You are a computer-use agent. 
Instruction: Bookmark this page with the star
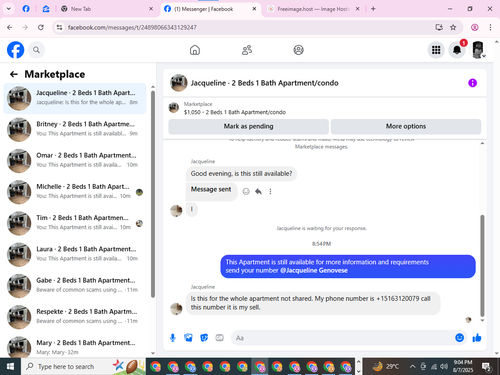pyautogui.click(x=453, y=27)
